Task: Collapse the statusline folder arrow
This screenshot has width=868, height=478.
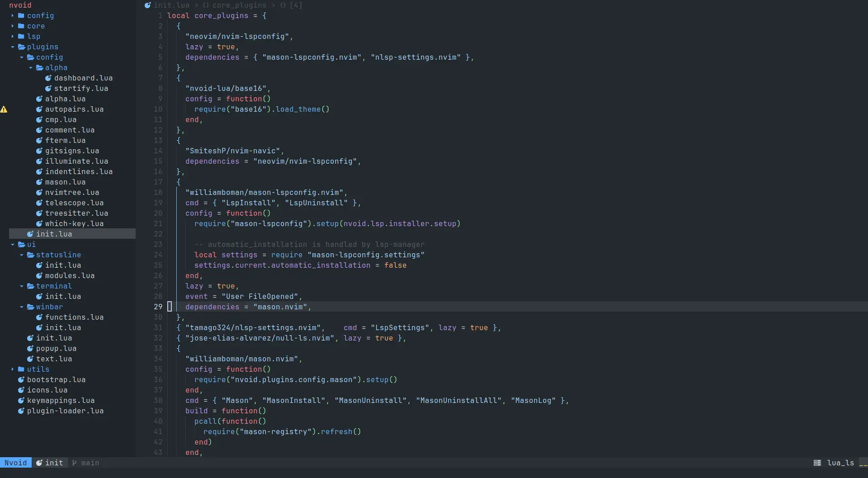Action: (22, 255)
